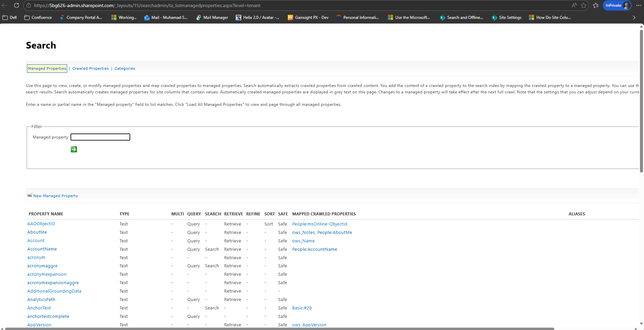Click the InPrivate profile button

[617, 5]
